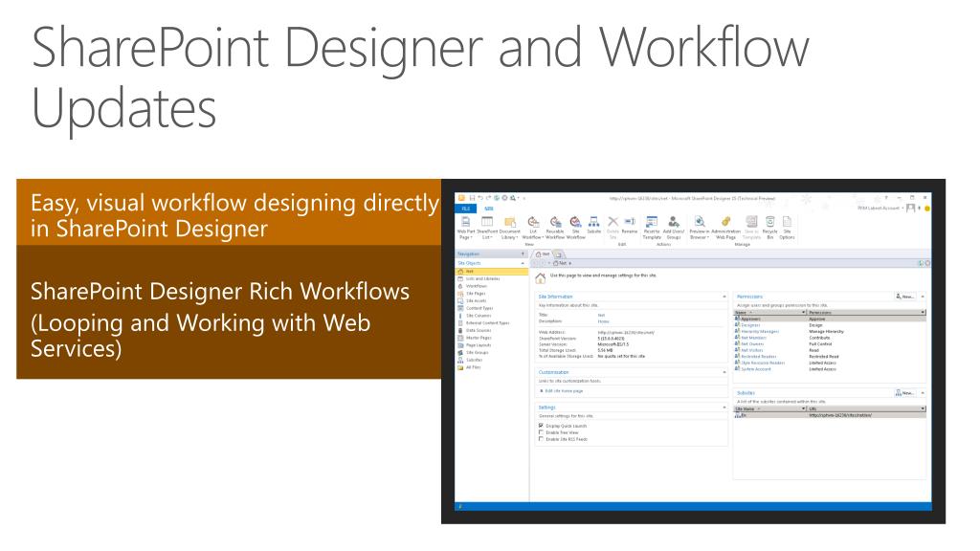Click the user account avatar icon
Image resolution: width=980 pixels, height=551 pixels.
[911, 208]
